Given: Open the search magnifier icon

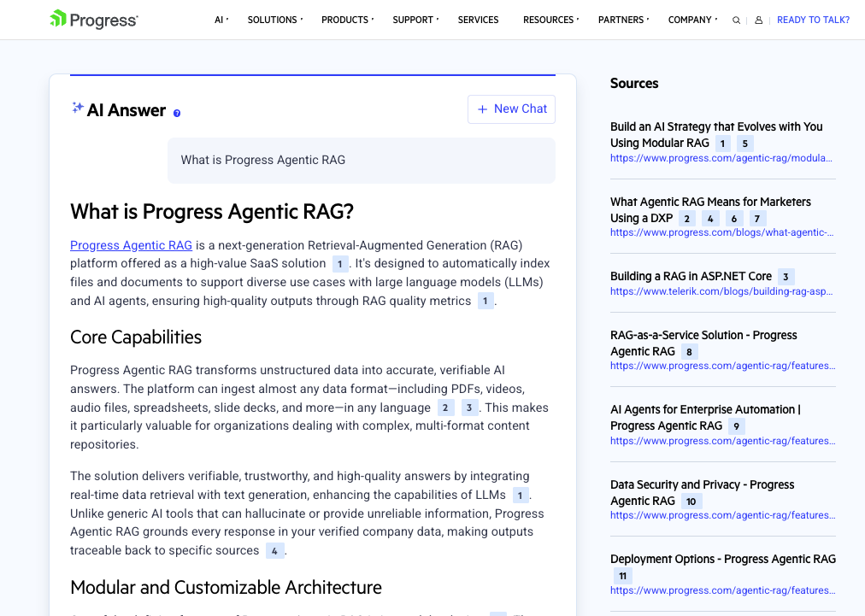Looking at the screenshot, I should click(x=736, y=20).
